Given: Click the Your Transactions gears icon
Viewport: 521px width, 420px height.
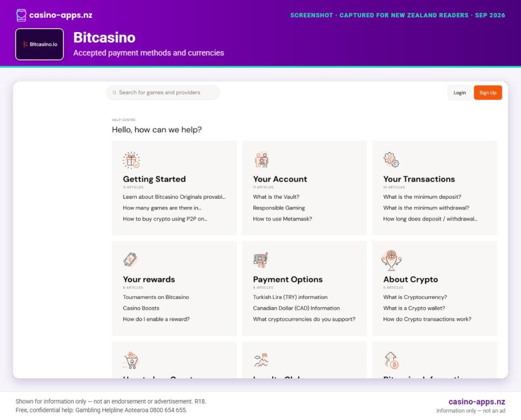Looking at the screenshot, I should click(x=391, y=160).
